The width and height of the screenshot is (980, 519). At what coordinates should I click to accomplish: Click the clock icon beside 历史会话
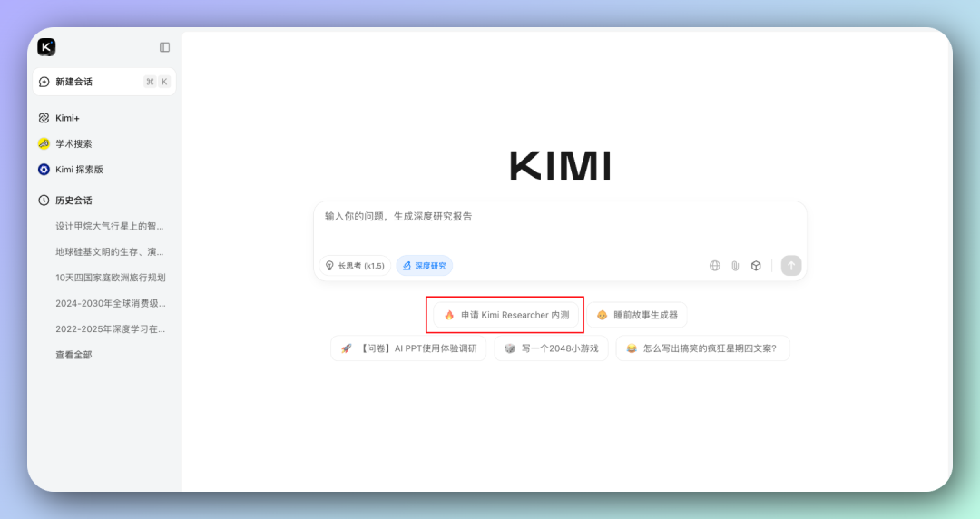(44, 201)
